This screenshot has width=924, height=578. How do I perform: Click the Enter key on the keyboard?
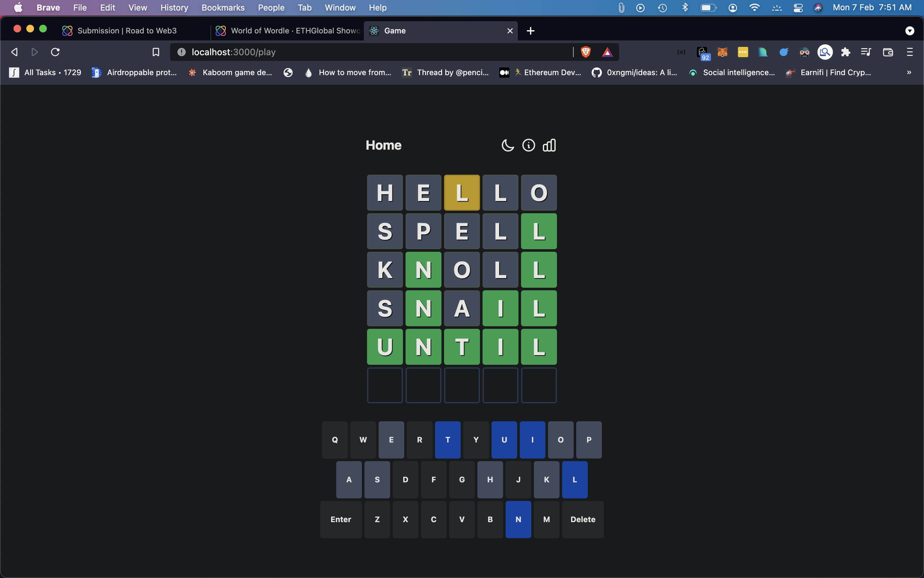point(341,520)
